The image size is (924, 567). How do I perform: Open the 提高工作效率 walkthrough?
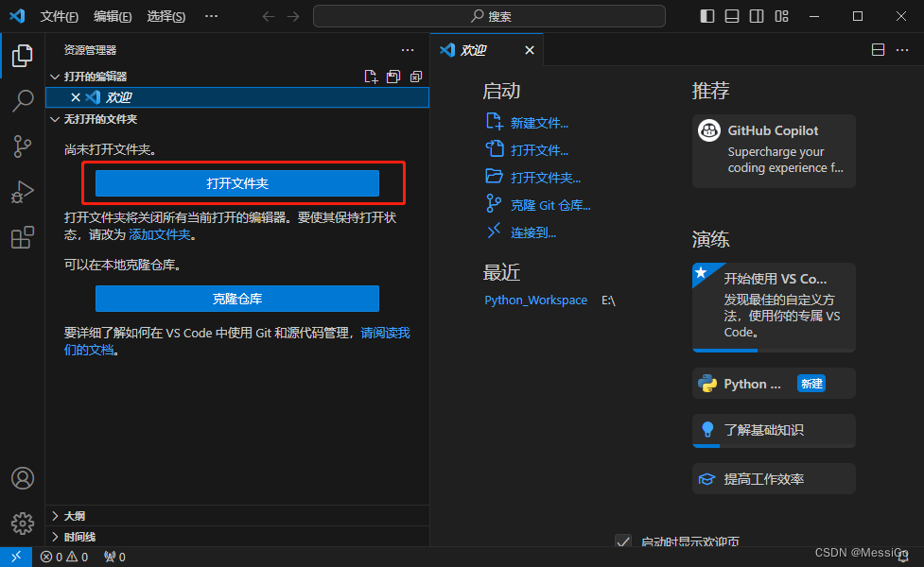[x=774, y=479]
